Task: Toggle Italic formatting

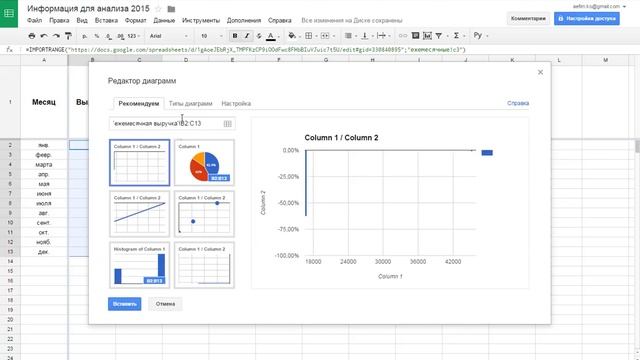Action: point(247,36)
